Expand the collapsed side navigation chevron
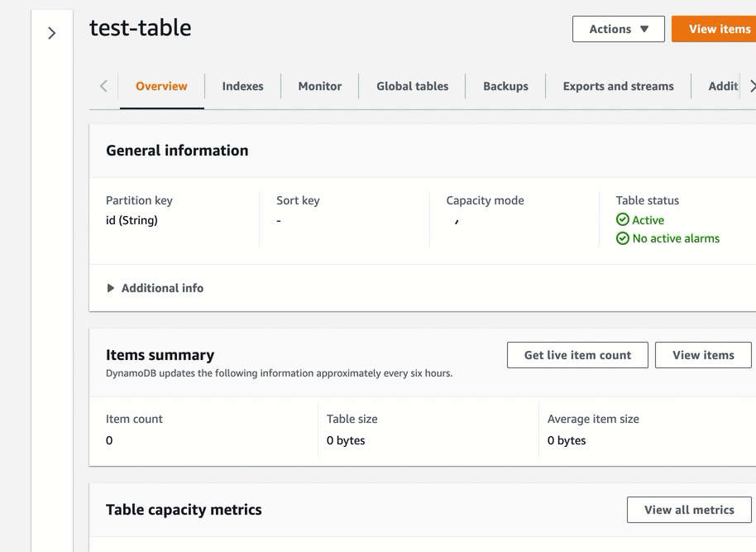The width and height of the screenshot is (756, 552). tap(52, 33)
